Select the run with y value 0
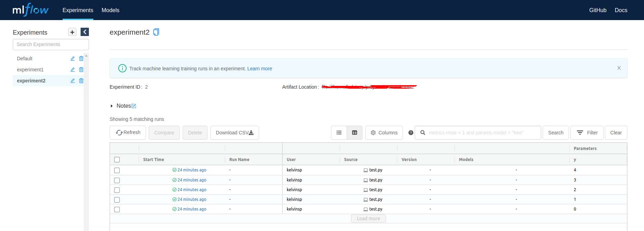644x231 pixels. click(x=117, y=210)
